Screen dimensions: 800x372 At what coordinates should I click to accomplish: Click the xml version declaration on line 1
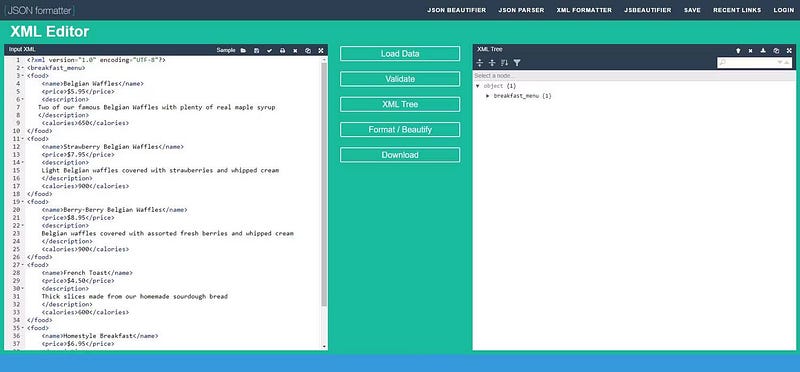click(96, 60)
